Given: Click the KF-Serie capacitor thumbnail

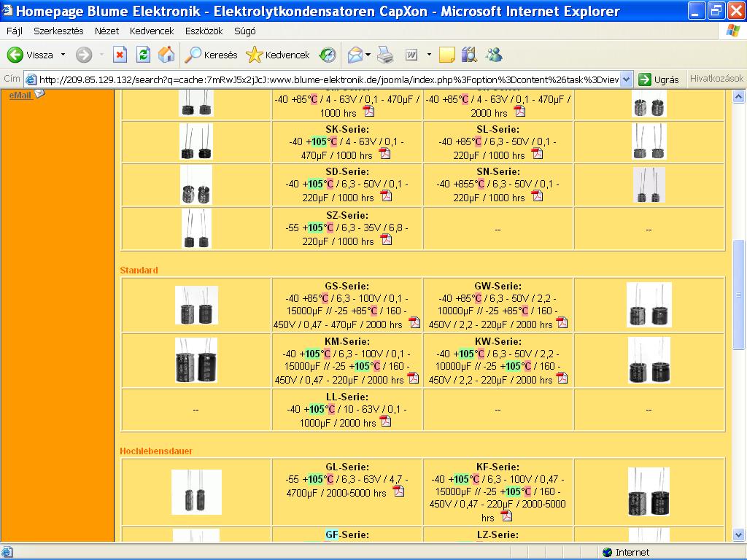Looking at the screenshot, I should click(649, 492).
